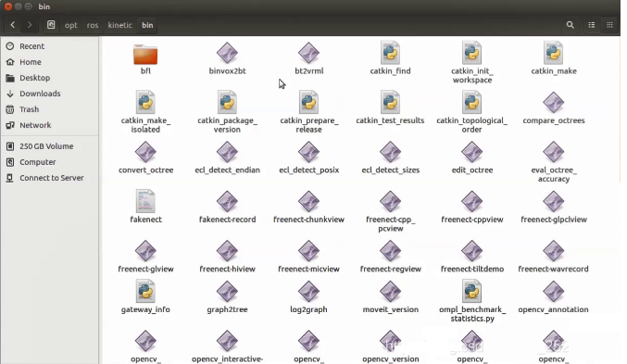Screen dimensions: 627x364
Task: Select the log2graph executable icon
Action: pyautogui.click(x=308, y=292)
